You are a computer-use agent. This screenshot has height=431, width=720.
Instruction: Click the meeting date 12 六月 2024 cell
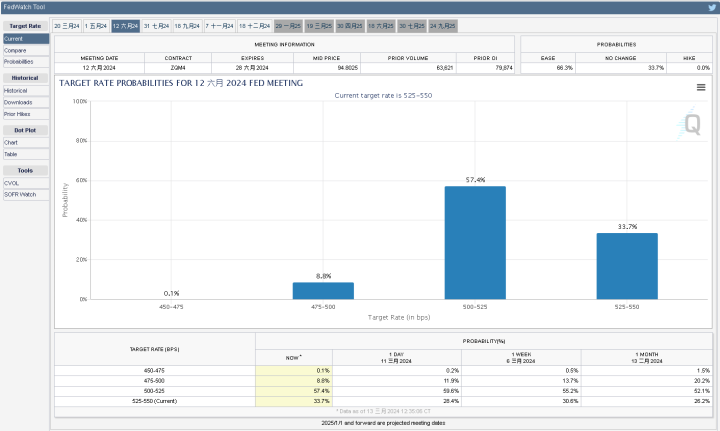tap(99, 68)
